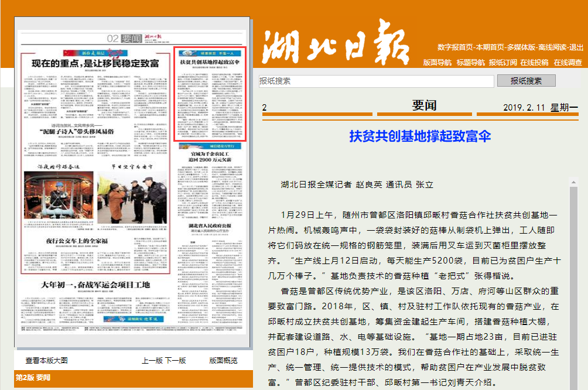Switch to 多媒体版
Viewport: 588px width, 390px height.
pos(521,47)
